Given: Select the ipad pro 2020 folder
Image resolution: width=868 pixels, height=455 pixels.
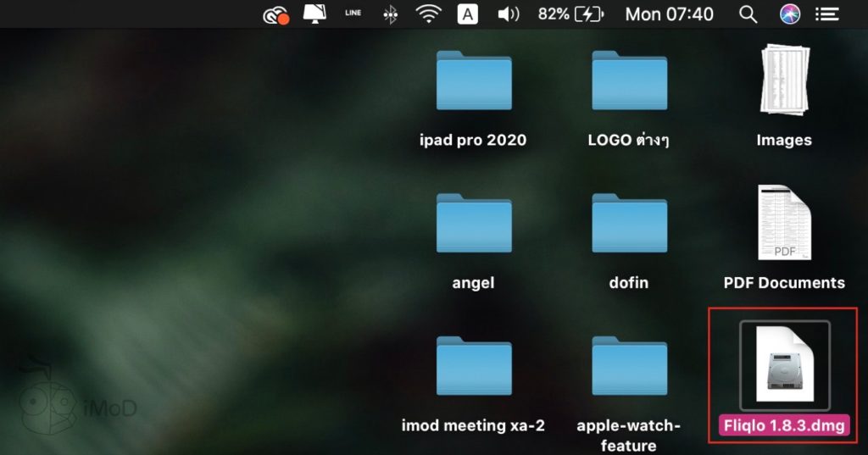Looking at the screenshot, I should tap(474, 83).
